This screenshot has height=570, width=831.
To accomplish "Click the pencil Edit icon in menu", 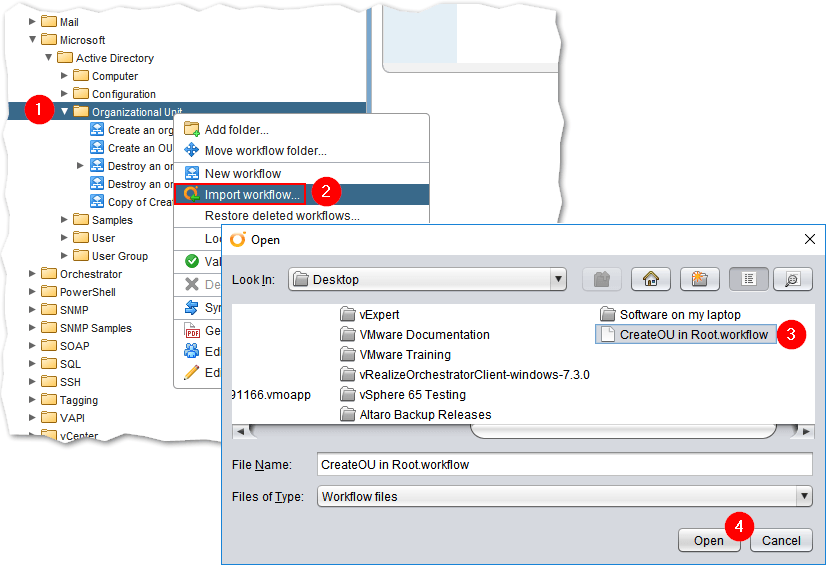I will point(192,372).
